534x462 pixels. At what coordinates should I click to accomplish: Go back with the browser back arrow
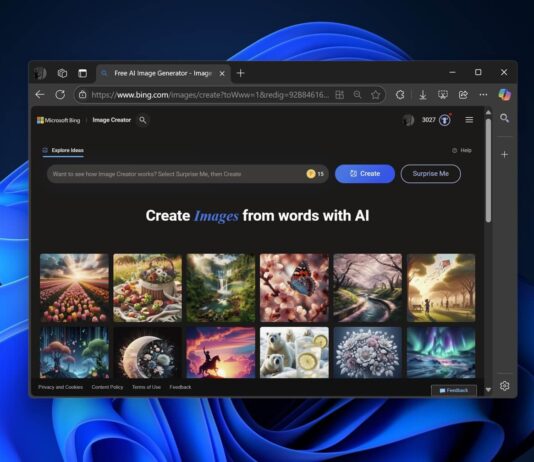40,95
